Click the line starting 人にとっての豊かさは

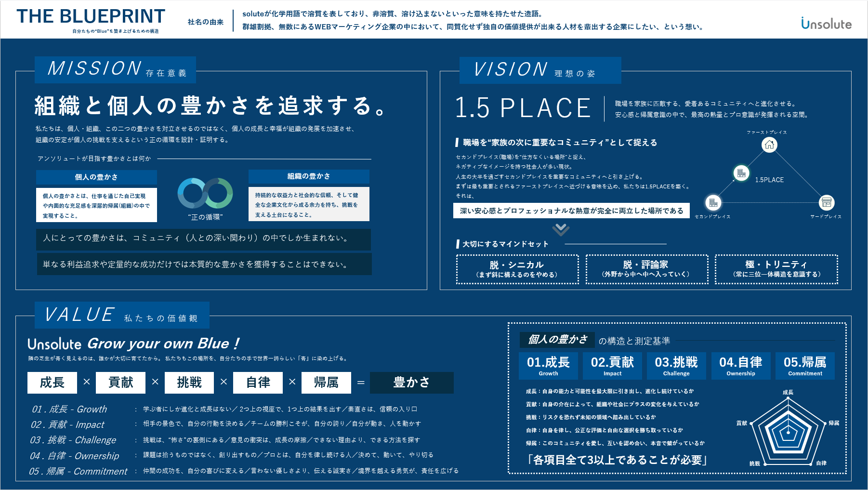tap(203, 239)
